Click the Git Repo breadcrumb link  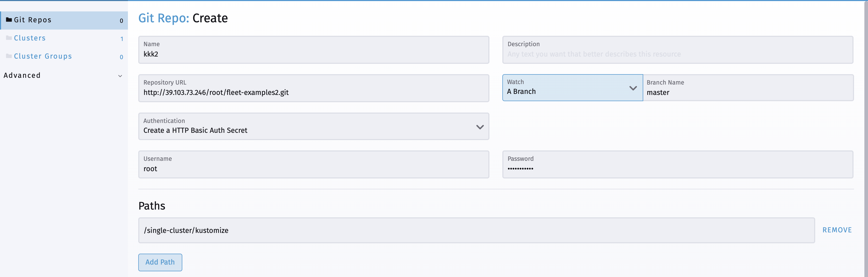click(x=164, y=18)
